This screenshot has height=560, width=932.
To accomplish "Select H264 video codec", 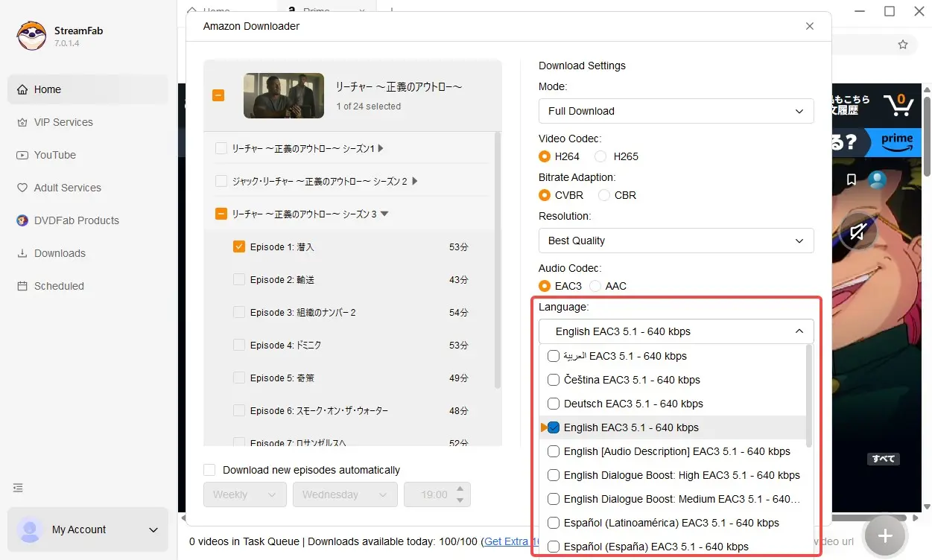I will point(545,156).
